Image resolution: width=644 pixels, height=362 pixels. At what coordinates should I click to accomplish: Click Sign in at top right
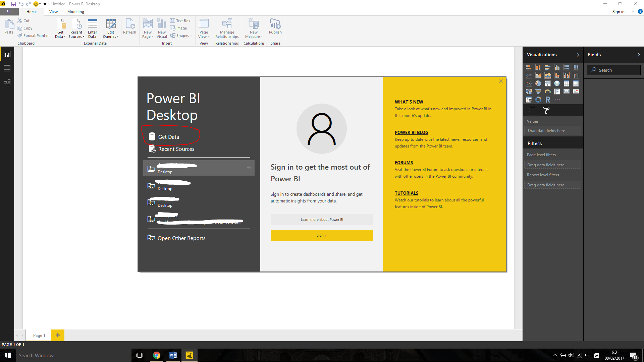coord(618,12)
